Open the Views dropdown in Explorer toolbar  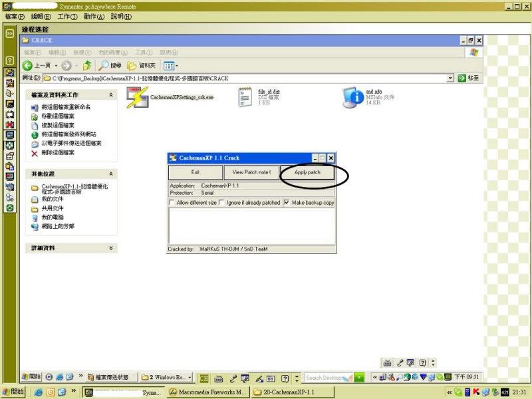171,65
